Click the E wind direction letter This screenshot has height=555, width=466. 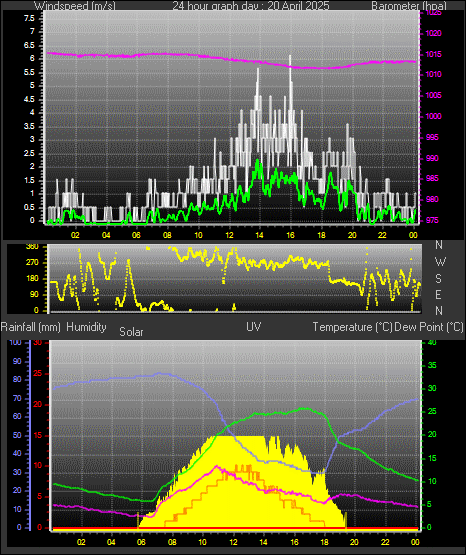(x=438, y=294)
